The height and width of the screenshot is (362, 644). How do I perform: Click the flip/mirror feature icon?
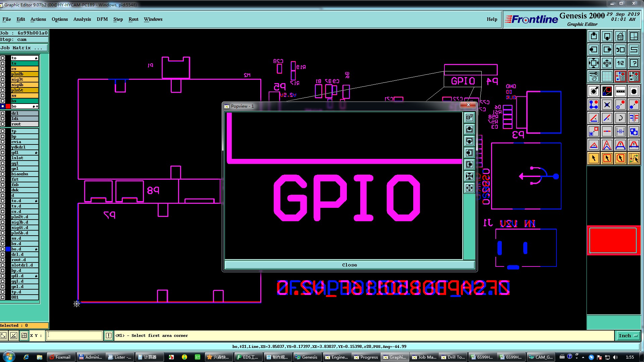click(634, 118)
